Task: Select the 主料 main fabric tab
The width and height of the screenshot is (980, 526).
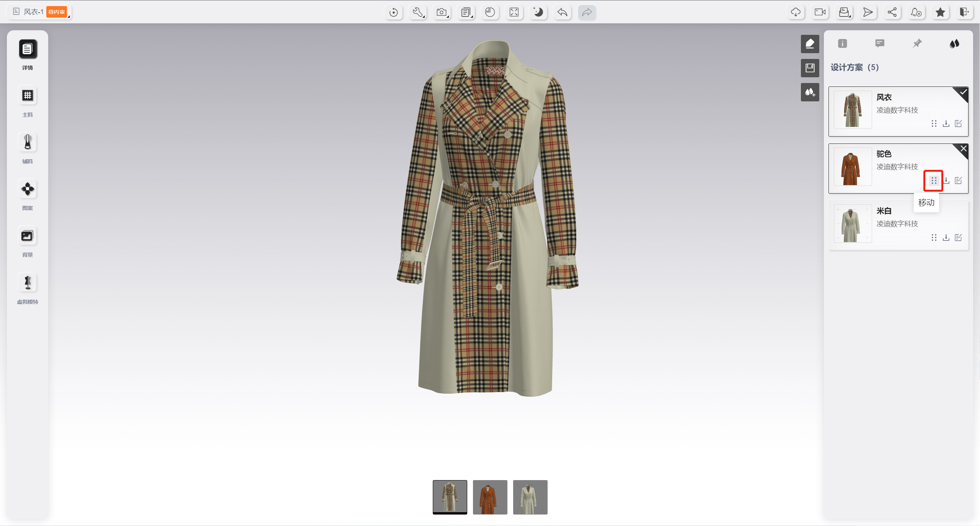Action: coord(28,102)
